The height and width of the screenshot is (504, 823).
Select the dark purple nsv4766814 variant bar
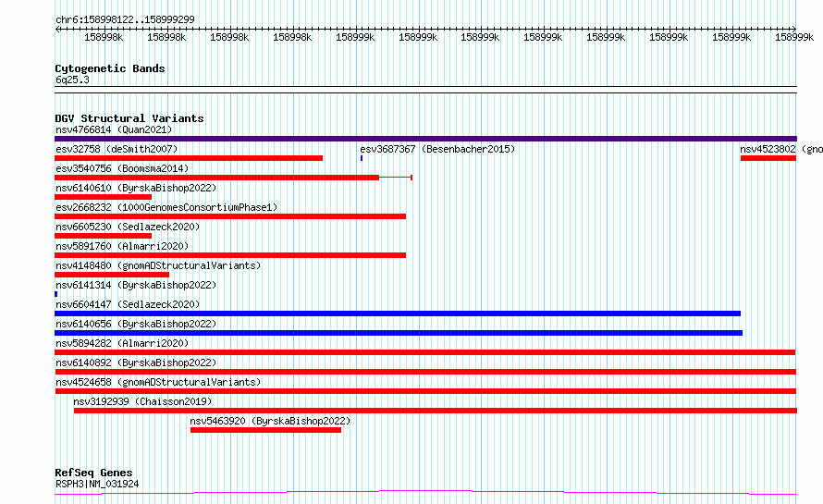[x=425, y=139]
